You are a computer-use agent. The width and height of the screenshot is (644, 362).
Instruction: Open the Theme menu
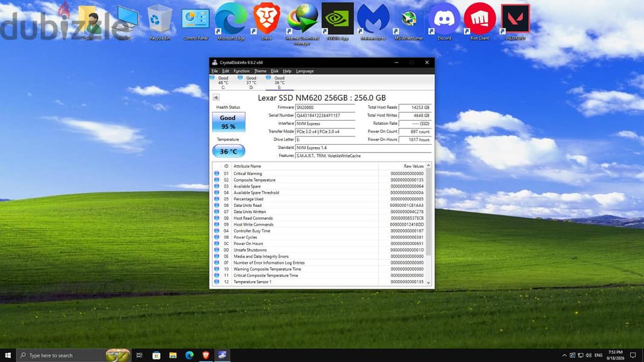pyautogui.click(x=260, y=71)
